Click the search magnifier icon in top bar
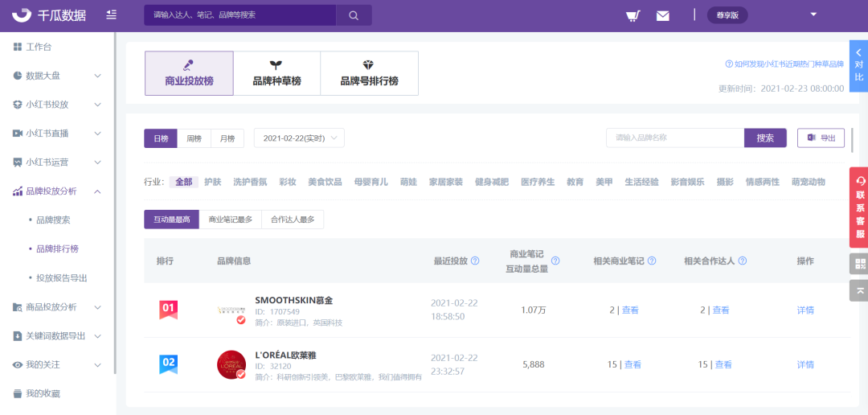The width and height of the screenshot is (868, 415). (354, 15)
